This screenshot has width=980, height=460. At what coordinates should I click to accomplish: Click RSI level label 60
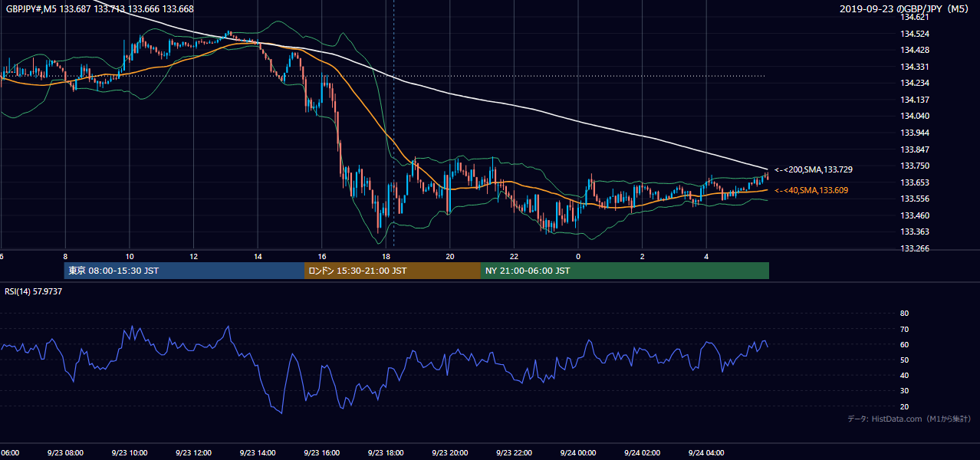coord(904,344)
